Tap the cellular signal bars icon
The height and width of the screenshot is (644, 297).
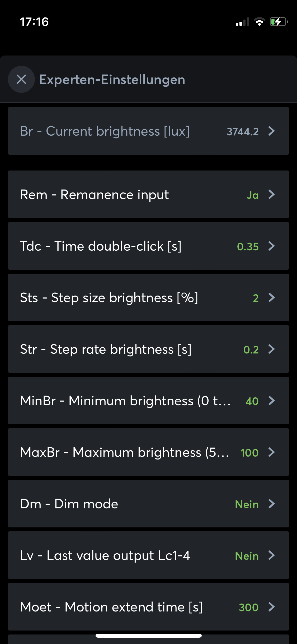click(x=242, y=22)
